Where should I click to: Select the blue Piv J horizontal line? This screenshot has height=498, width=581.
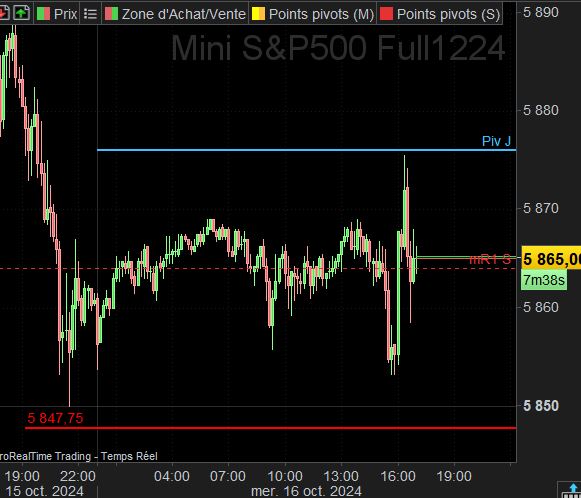[306, 150]
